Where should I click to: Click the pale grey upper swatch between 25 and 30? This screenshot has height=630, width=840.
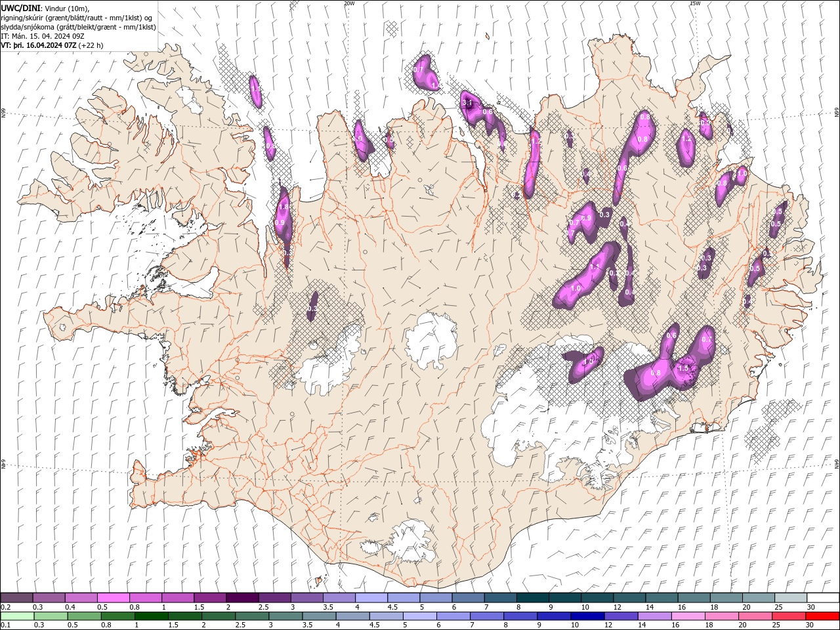791,598
